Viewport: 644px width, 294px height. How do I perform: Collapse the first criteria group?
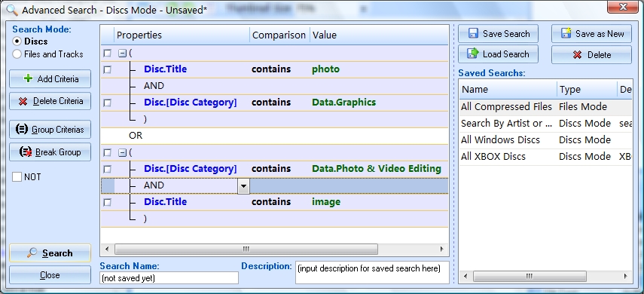click(x=122, y=53)
